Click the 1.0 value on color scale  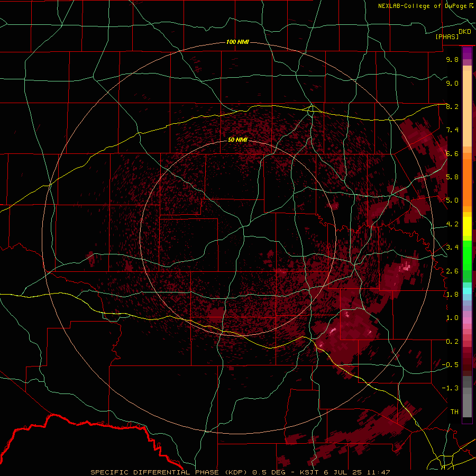452,318
